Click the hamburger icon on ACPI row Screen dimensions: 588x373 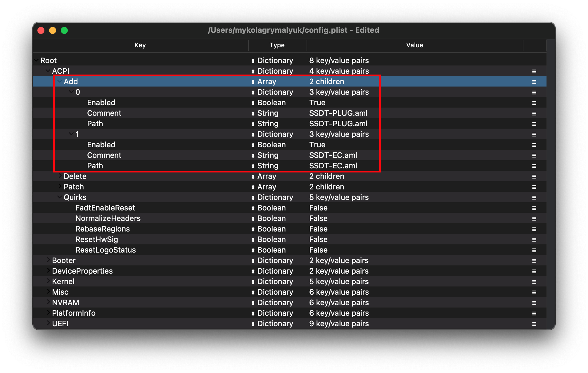coord(534,71)
